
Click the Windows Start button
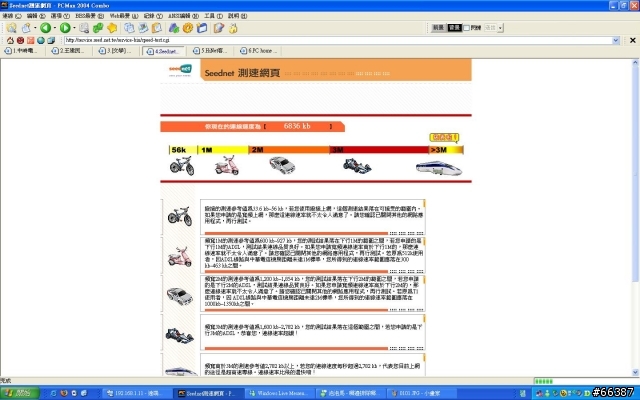[x=20, y=393]
